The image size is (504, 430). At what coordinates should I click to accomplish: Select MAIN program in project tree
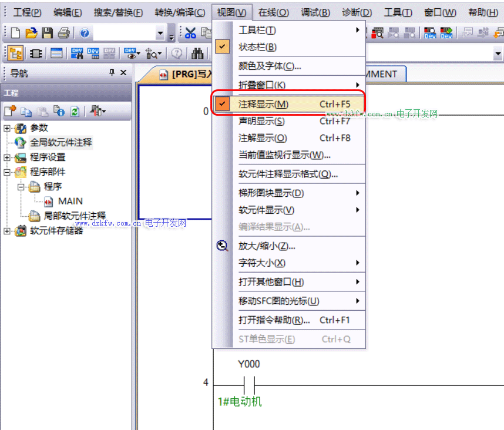(x=70, y=201)
